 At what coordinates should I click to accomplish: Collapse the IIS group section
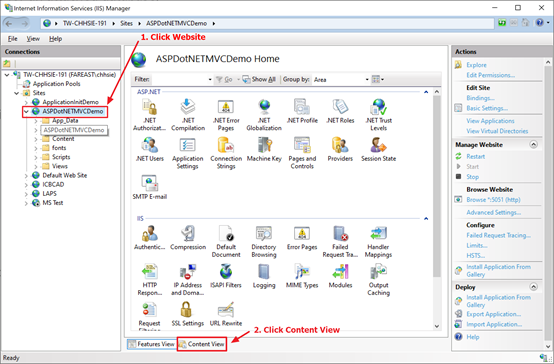426,218
